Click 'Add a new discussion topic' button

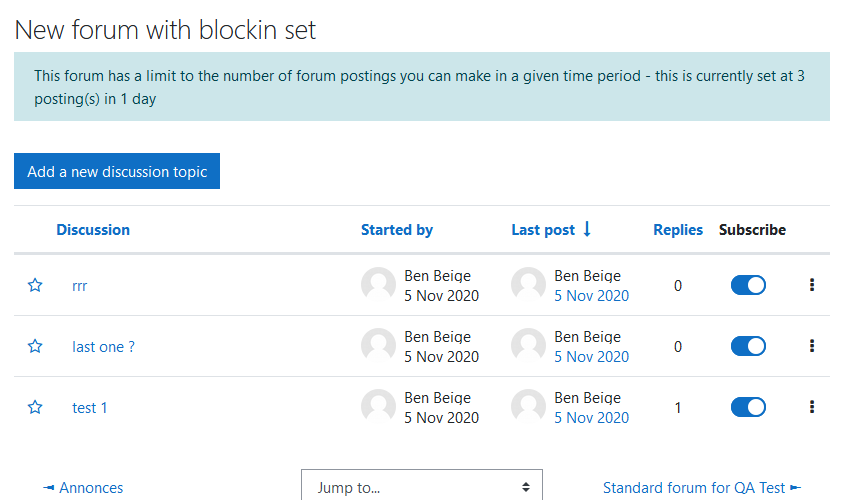[117, 171]
